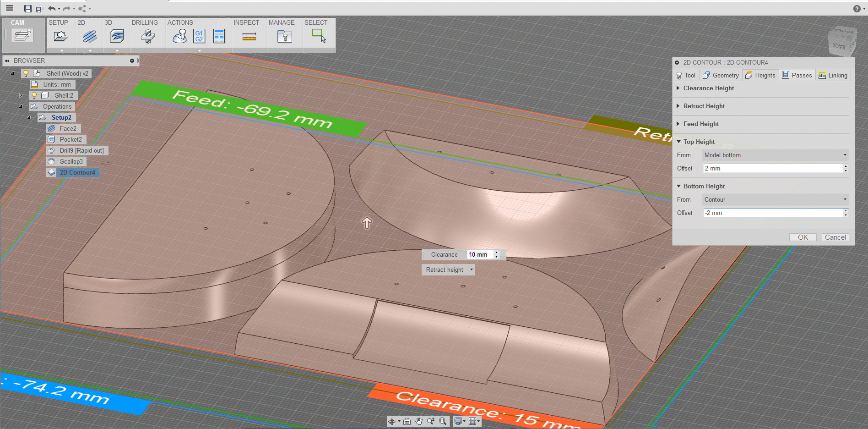
Task: Select the 2D Contour4 operation
Action: point(73,172)
